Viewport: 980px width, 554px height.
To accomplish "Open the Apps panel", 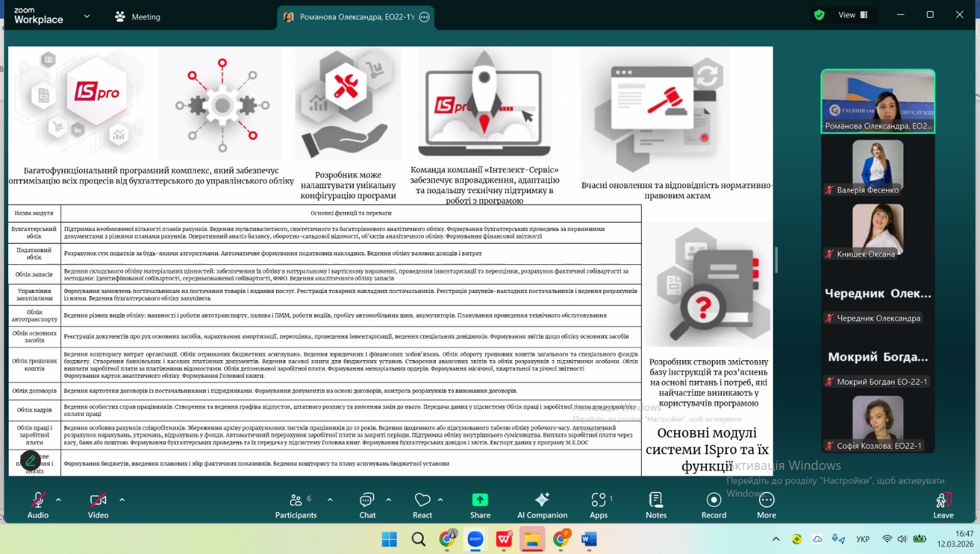I will pyautogui.click(x=598, y=505).
